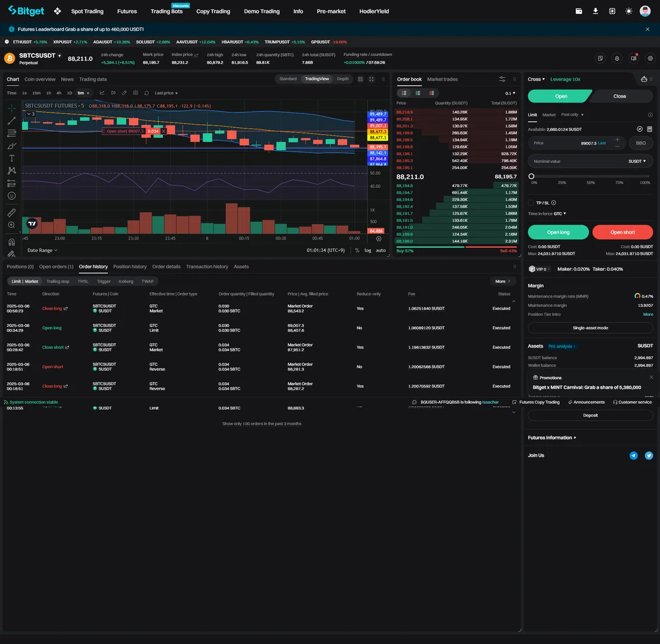Click the green Open long button
660x644 pixels.
coord(558,232)
